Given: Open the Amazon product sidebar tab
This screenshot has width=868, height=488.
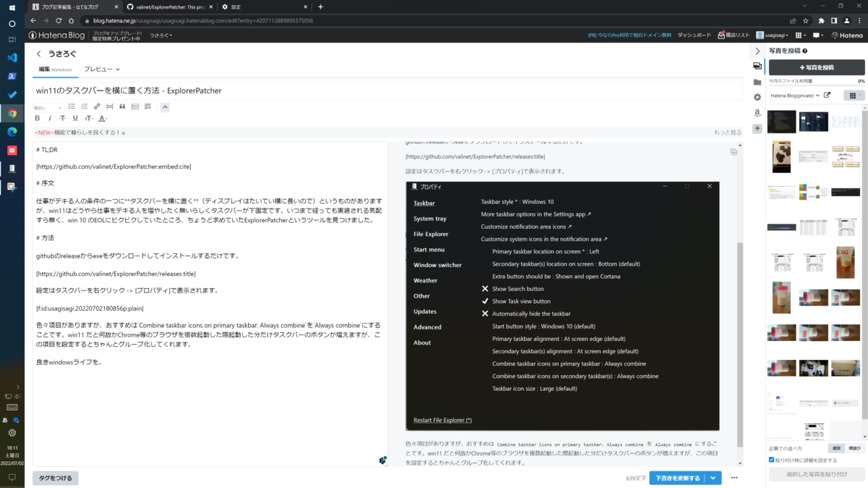Looking at the screenshot, I should (757, 113).
